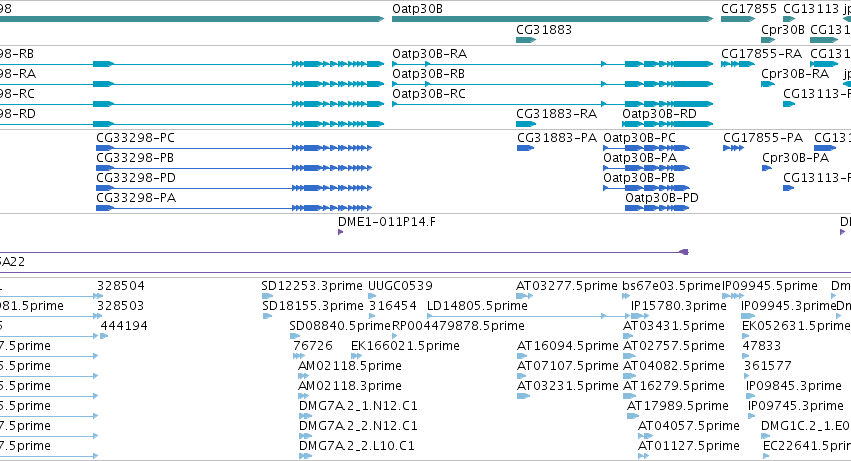Click the CG31883-RA transcript label
Screen dimensions: 851x461
556,114
